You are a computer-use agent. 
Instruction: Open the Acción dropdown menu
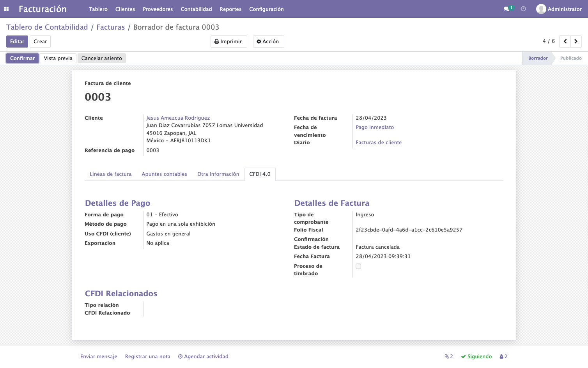(268, 42)
